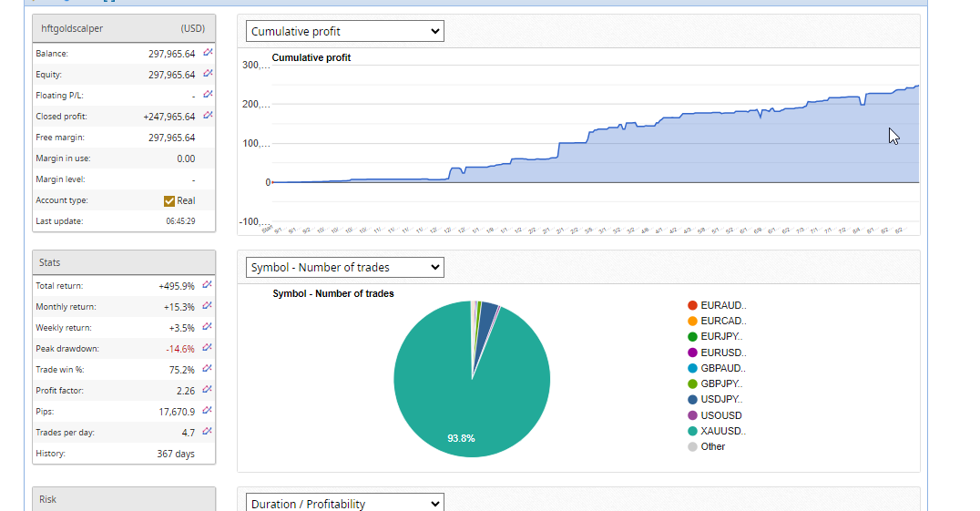Open the Peak drawdown chart icon
Viewport: 980px width, 511px height.
click(208, 348)
